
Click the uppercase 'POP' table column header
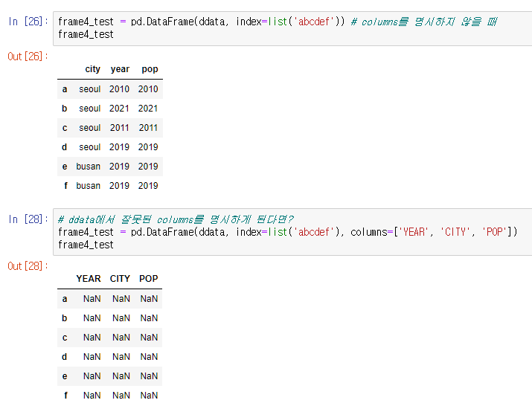click(149, 279)
